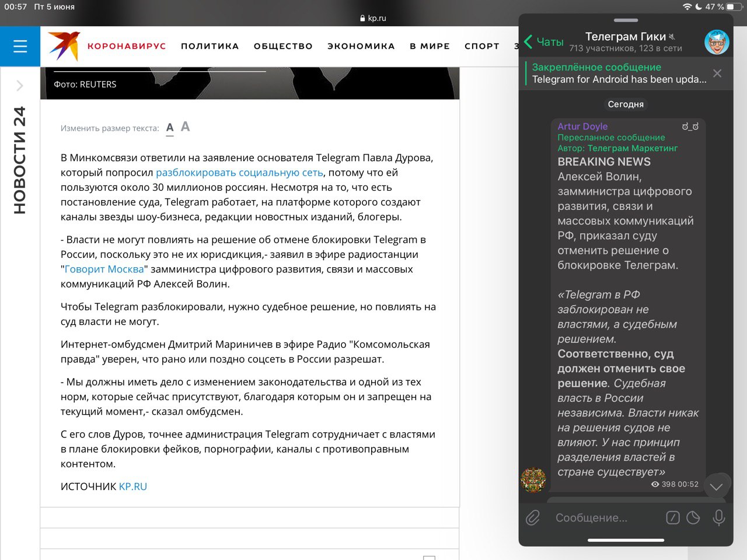747x560 pixels.
Task: Click the paragraph starting '- Власти не могут повлиять'
Action: pos(244,262)
